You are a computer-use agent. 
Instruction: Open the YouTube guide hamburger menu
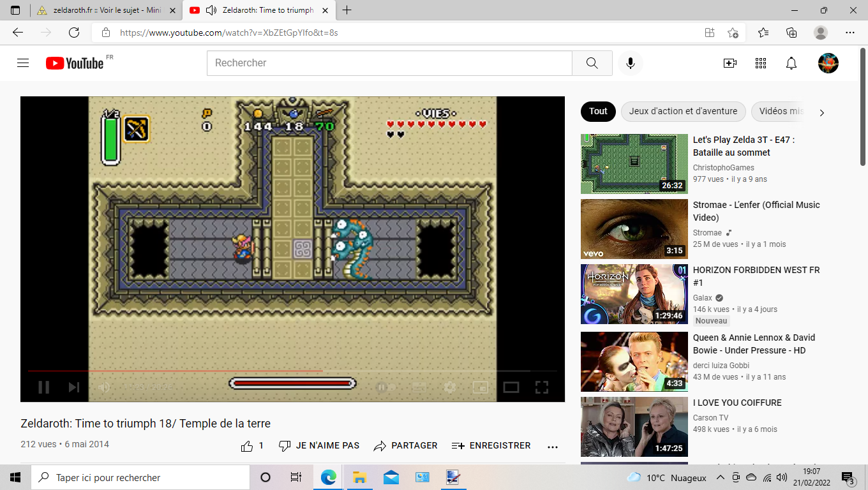pyautogui.click(x=23, y=63)
